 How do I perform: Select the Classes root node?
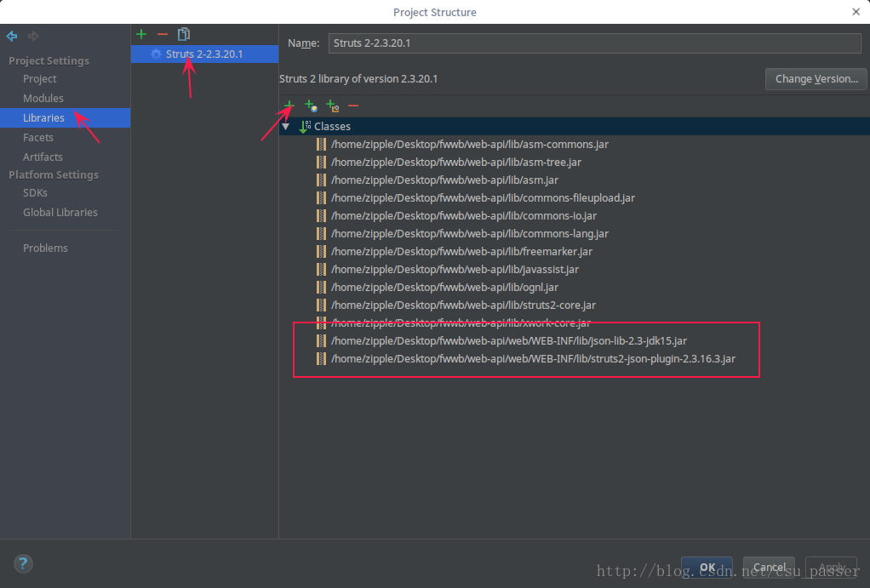(x=575, y=127)
